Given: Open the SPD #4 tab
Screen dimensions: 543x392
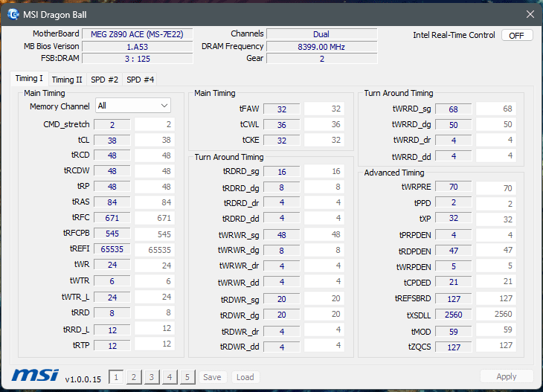Looking at the screenshot, I should tap(141, 80).
